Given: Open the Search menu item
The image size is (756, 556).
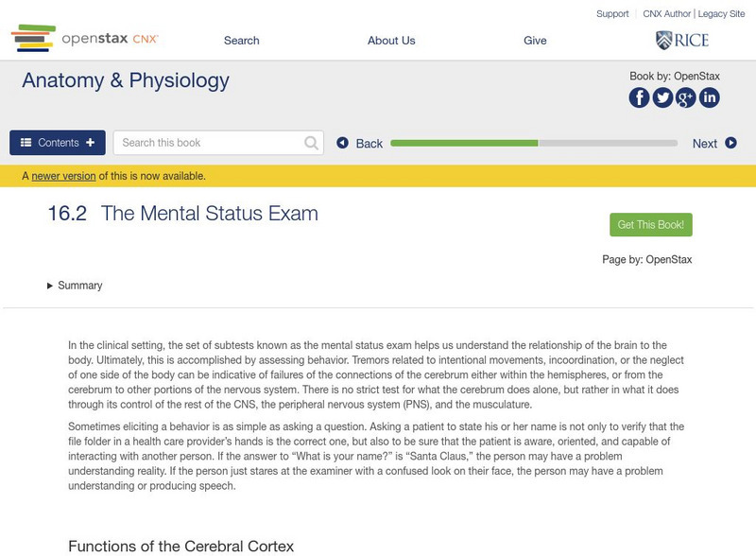Looking at the screenshot, I should 241,41.
